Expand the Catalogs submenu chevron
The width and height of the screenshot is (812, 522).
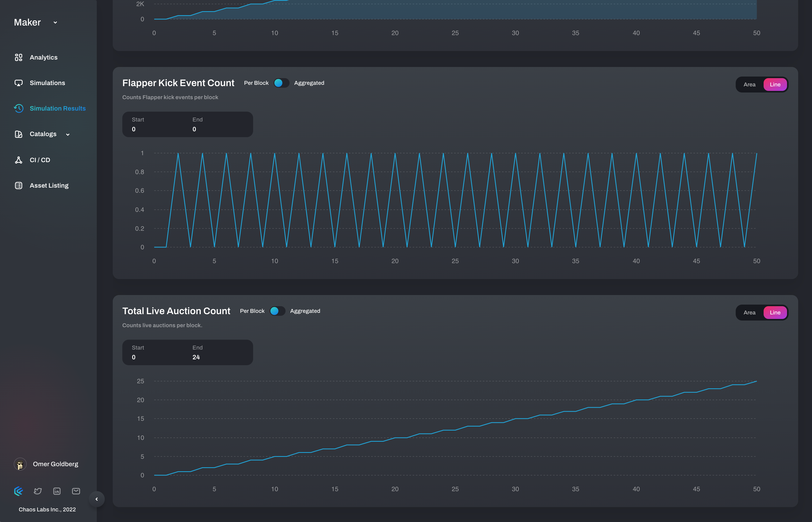tap(68, 134)
